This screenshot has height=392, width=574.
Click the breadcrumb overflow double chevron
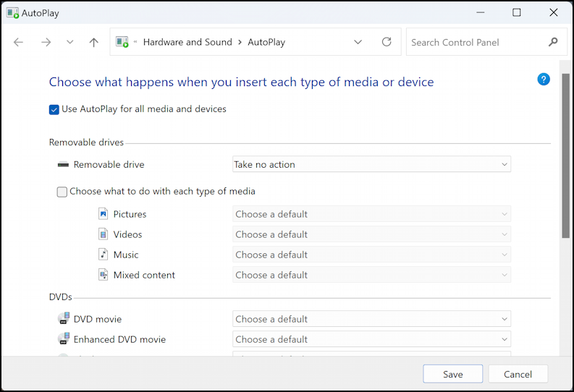(x=135, y=42)
